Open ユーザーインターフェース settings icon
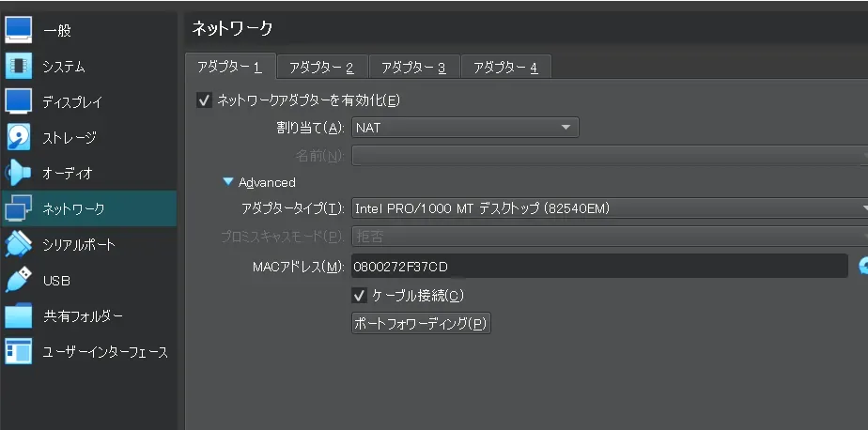Screen dimensions: 868x430 coord(19,352)
